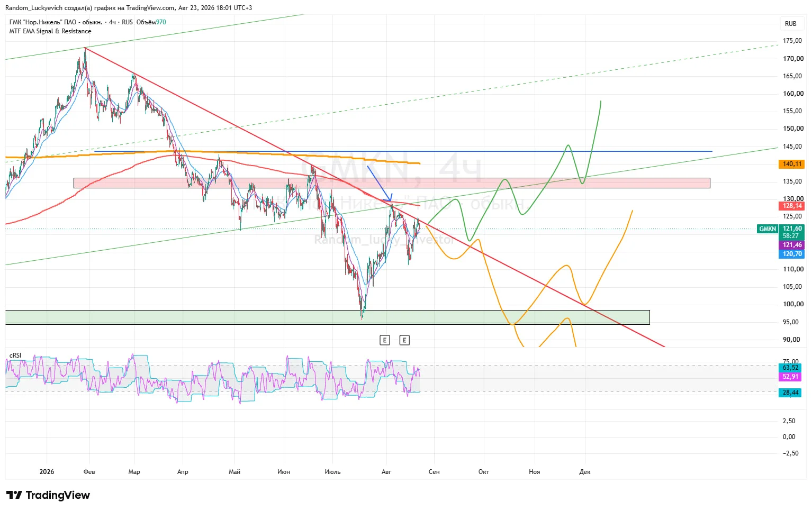This screenshot has width=812, height=511.
Task: Click the orange 140,11 price tag
Action: click(x=792, y=165)
